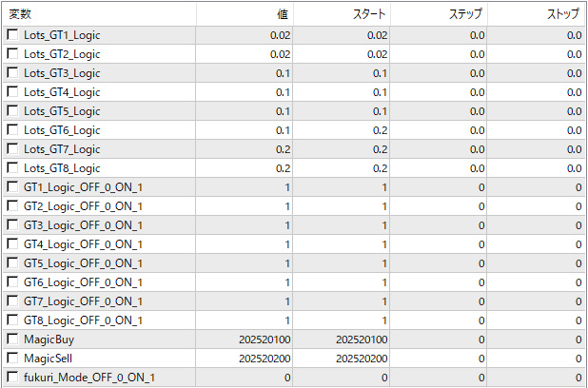Viewport: 588px width, 388px height.
Task: Tick the fukuri_Mode_OFF_0_ON_1 checkbox
Action: click(x=12, y=378)
